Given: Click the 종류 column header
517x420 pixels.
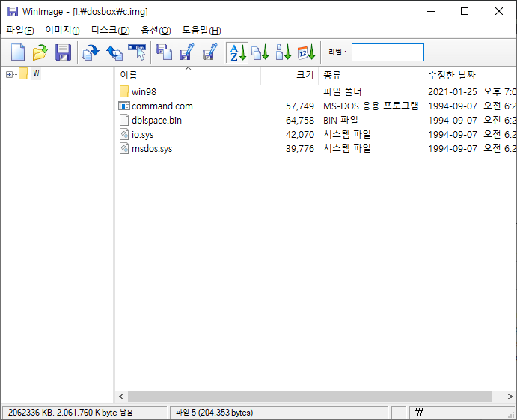Looking at the screenshot, I should tap(370, 75).
